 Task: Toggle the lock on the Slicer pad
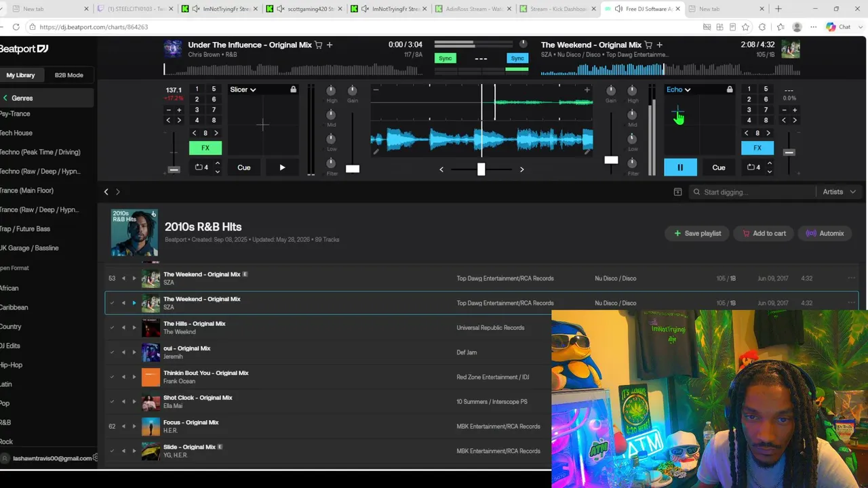tap(293, 89)
